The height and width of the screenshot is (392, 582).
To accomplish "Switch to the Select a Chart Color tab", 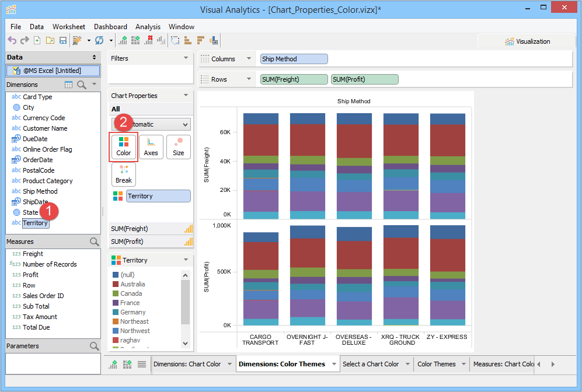I will click(371, 364).
